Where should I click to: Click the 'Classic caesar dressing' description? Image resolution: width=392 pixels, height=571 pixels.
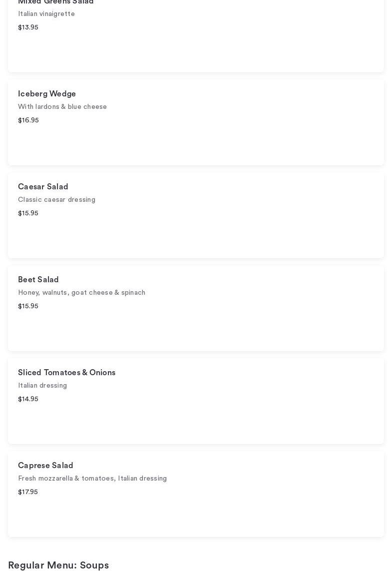(x=56, y=200)
